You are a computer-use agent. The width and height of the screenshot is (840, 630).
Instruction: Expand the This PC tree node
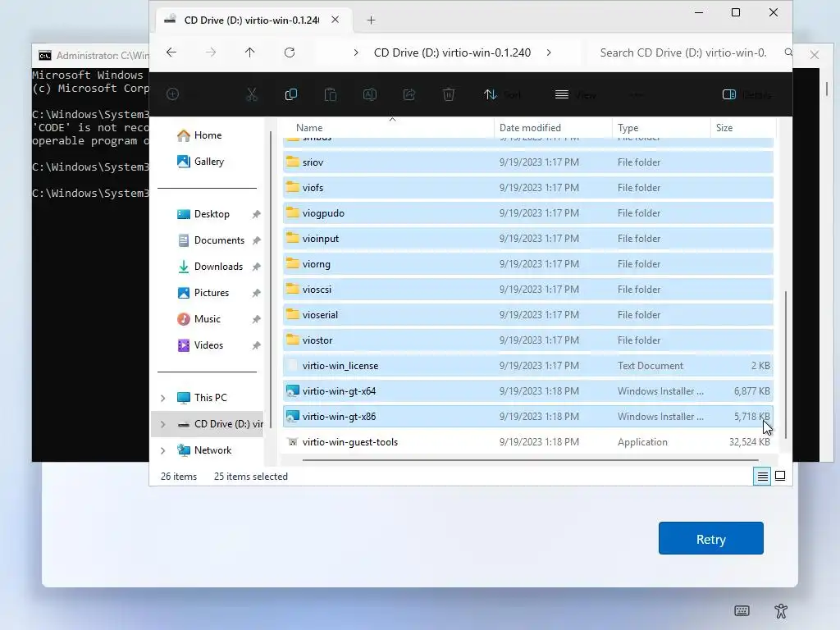point(163,398)
